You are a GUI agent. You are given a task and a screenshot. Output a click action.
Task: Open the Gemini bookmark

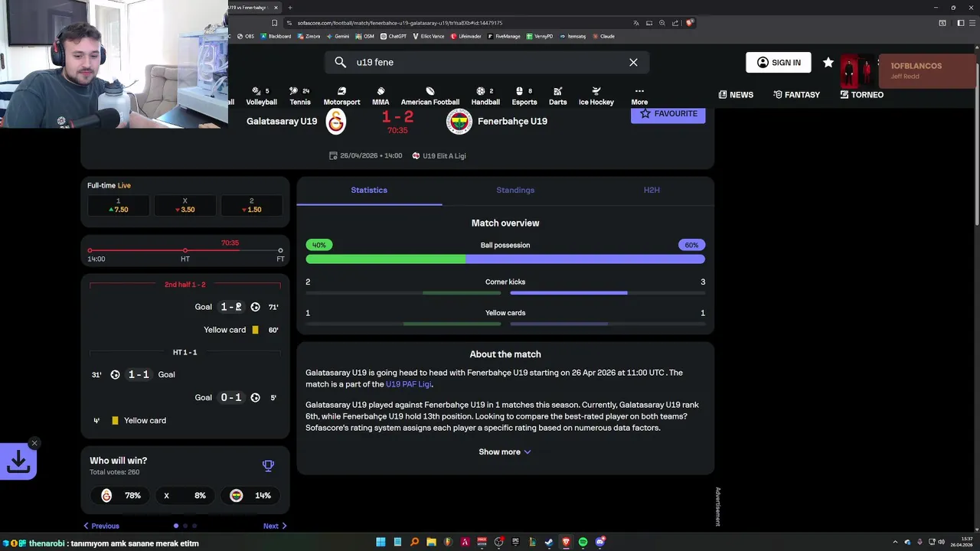pos(338,36)
